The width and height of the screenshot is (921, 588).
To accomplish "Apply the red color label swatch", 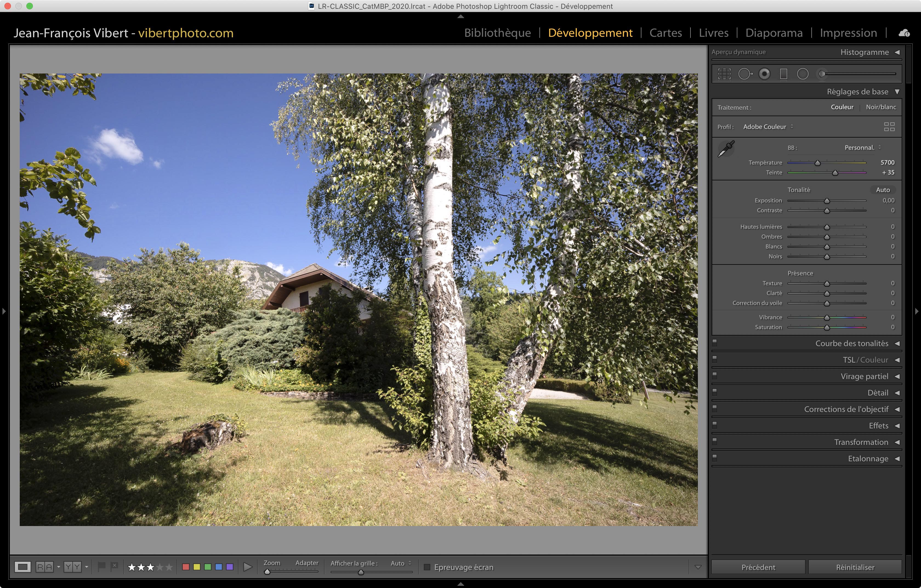I will click(186, 567).
